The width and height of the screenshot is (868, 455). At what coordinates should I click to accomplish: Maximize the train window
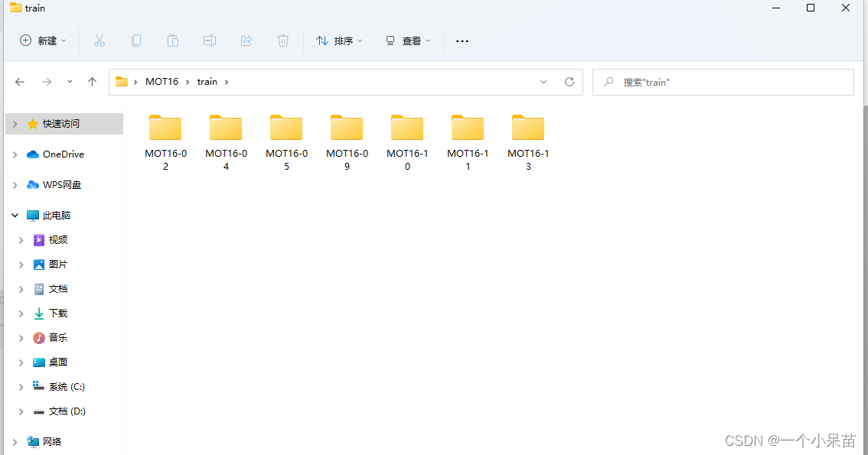click(811, 8)
